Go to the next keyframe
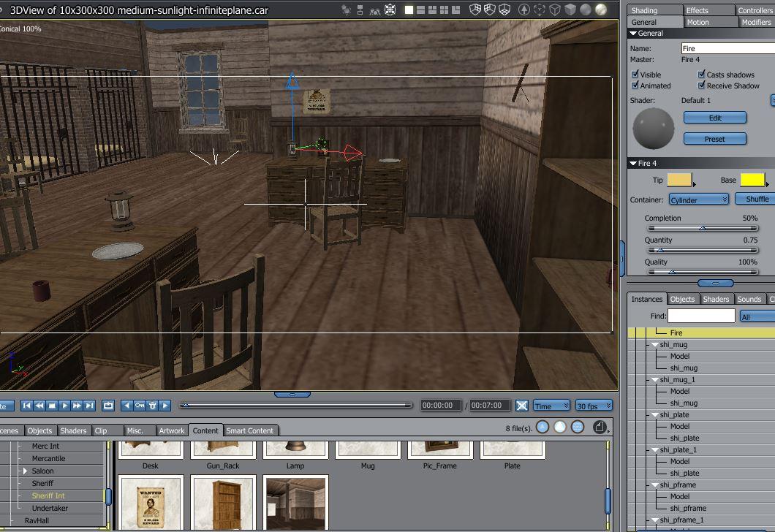This screenshot has height=532, width=775. click(x=165, y=406)
